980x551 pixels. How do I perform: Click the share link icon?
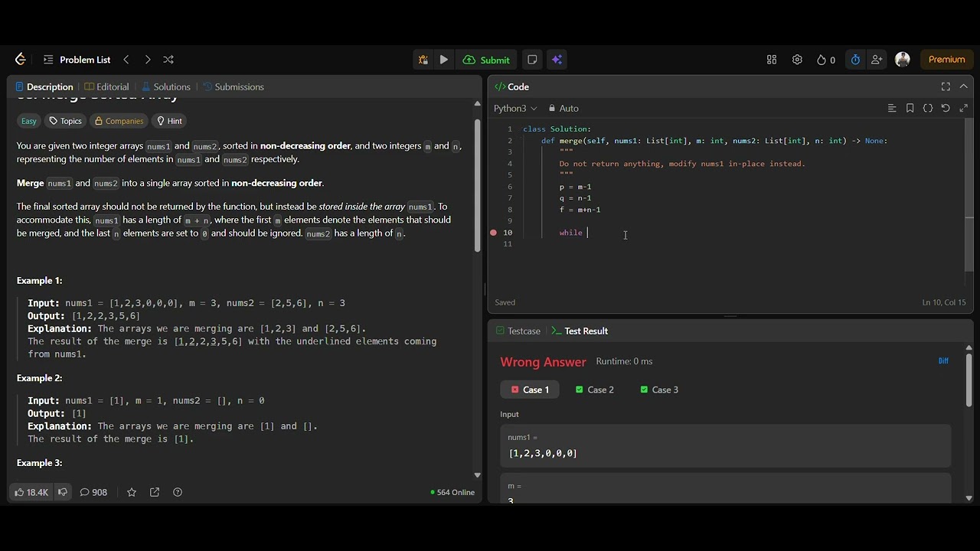pyautogui.click(x=155, y=492)
